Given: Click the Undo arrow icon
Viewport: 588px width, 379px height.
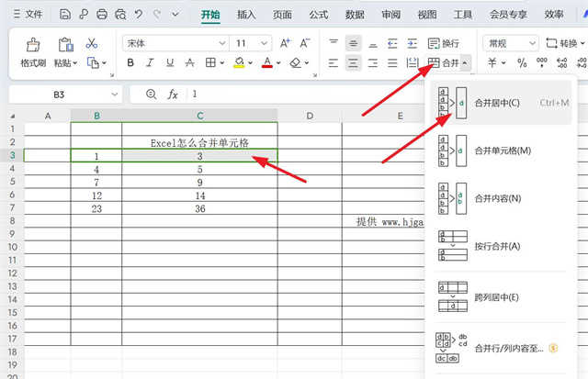Looking at the screenshot, I should click(x=138, y=15).
